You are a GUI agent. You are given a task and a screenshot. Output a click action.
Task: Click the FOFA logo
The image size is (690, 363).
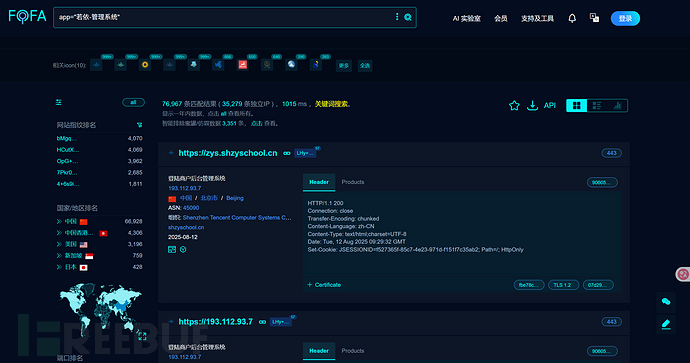pyautogui.click(x=27, y=17)
